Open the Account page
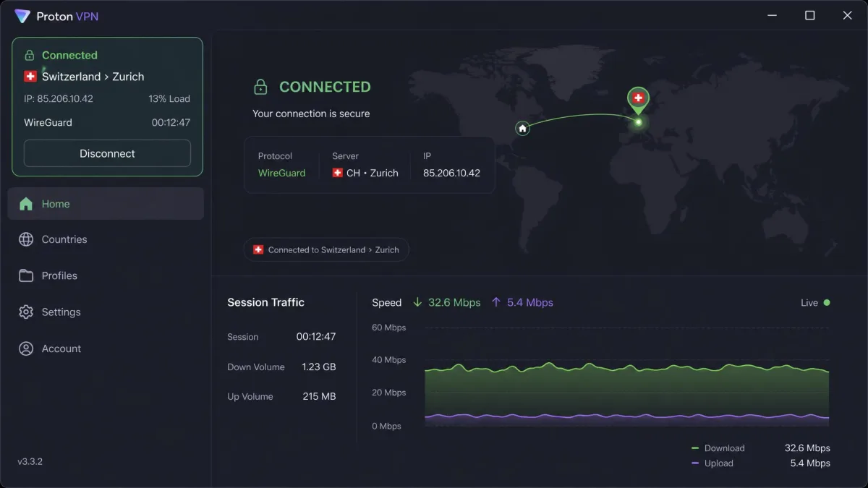Viewport: 868px width, 488px height. coord(106,348)
